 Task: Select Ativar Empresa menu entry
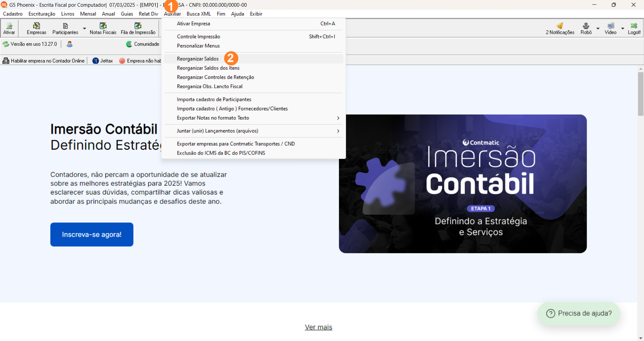click(253, 23)
